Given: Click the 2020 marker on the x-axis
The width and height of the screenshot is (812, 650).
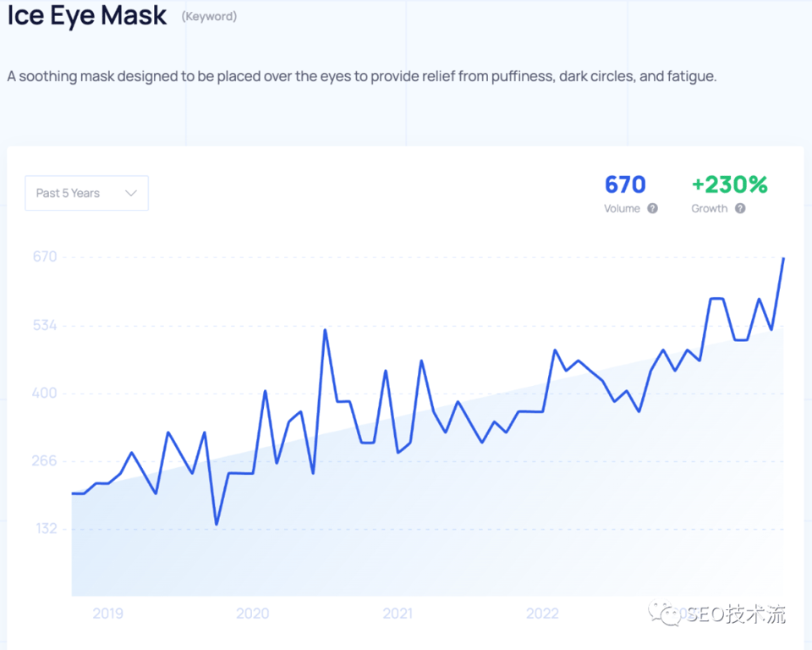Looking at the screenshot, I should pos(253,614).
